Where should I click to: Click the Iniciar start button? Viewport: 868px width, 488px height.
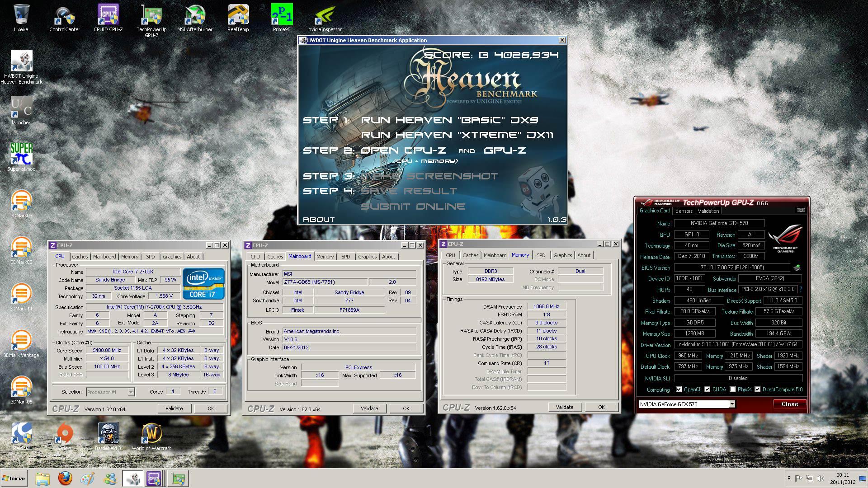14,478
